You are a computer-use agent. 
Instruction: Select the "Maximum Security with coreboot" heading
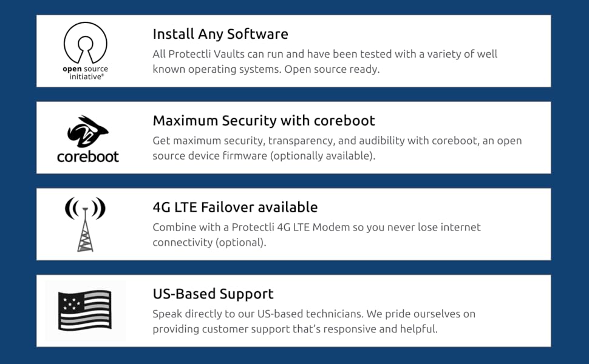click(264, 121)
